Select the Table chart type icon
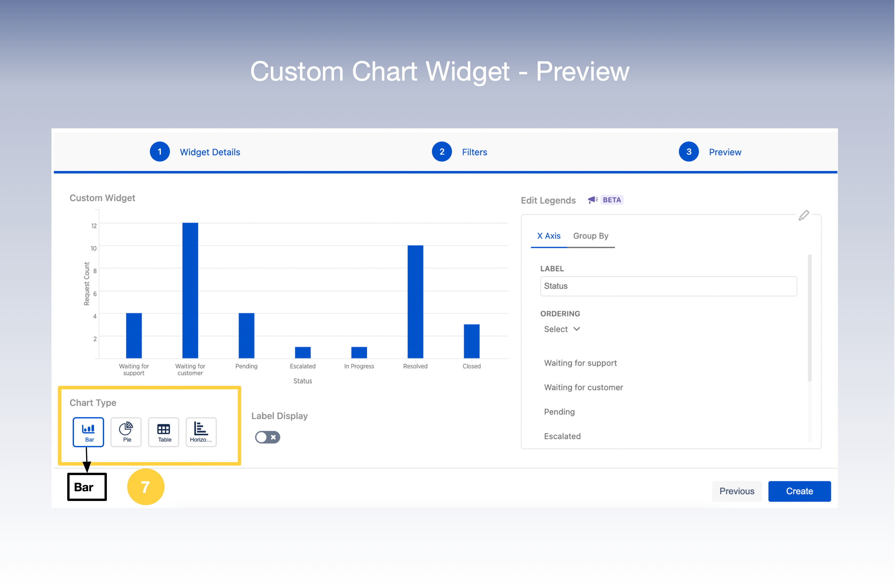The height and width of the screenshot is (588, 895). pos(163,432)
